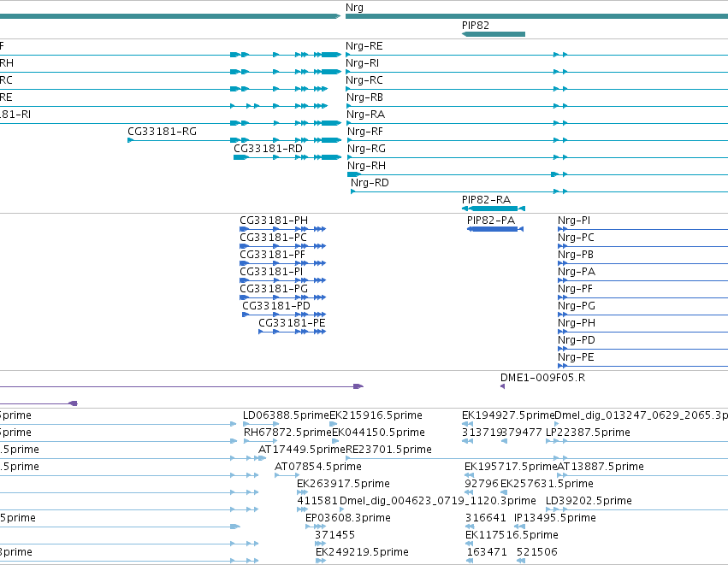The height and width of the screenshot is (565, 728).
Task: Open the Nrg-RI transcript label
Action: [x=362, y=63]
